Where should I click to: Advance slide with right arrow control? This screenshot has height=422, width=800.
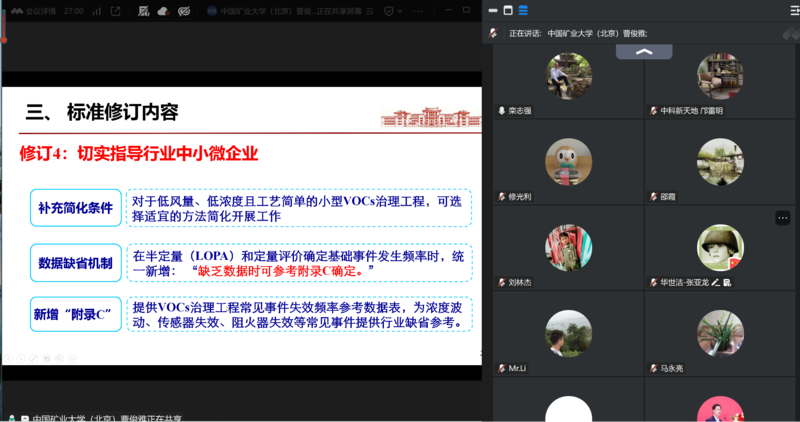[x=21, y=359]
